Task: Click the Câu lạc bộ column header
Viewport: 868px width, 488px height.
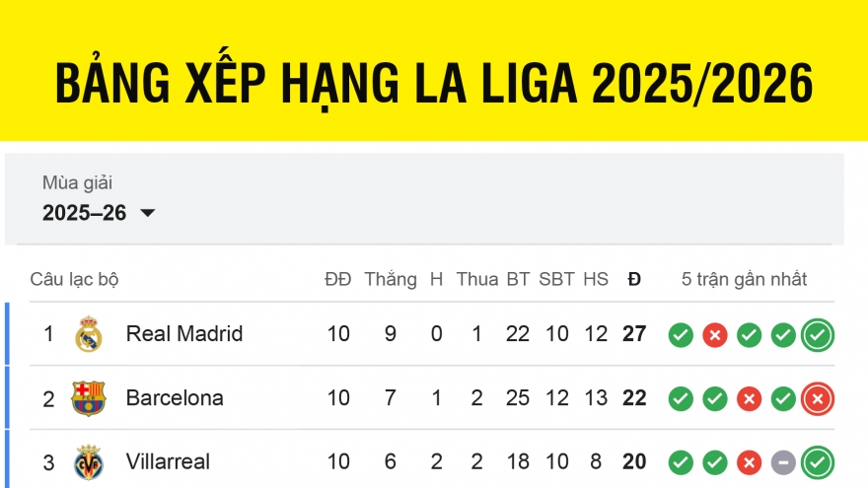Action: pyautogui.click(x=74, y=279)
